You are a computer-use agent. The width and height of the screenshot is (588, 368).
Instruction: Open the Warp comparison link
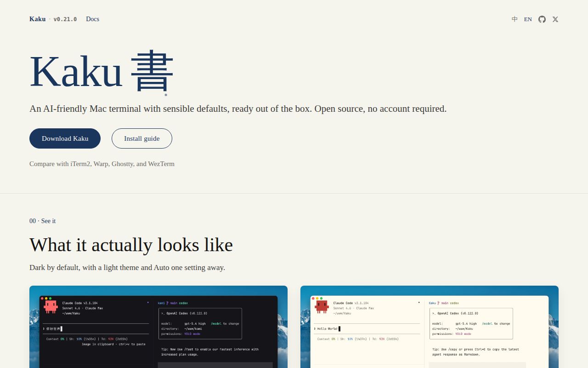click(101, 164)
